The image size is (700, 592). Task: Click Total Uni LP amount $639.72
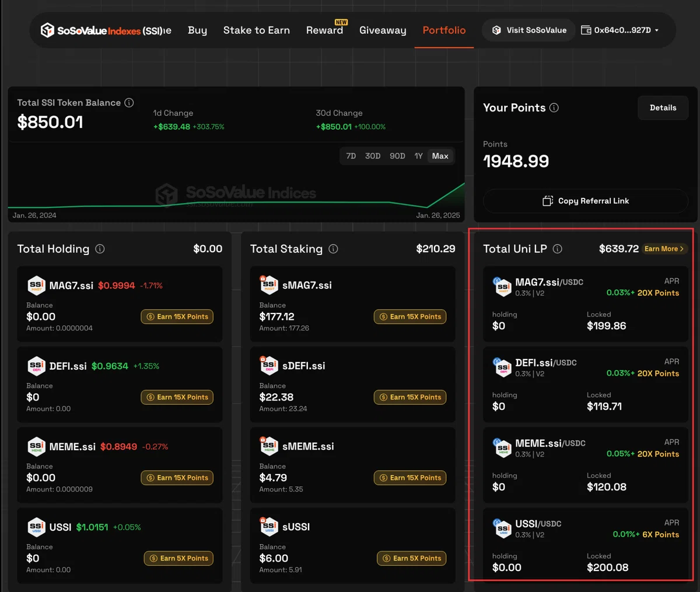pyautogui.click(x=619, y=249)
